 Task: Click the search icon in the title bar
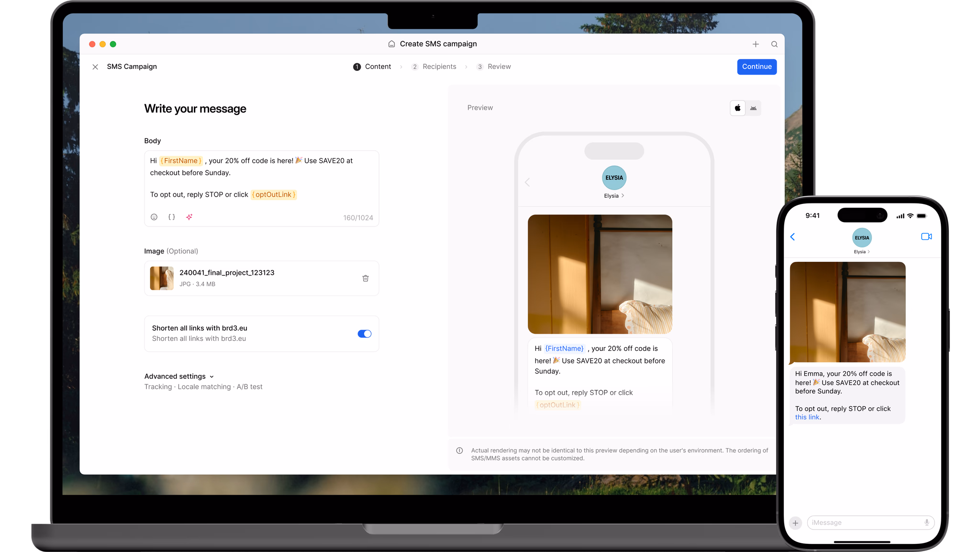point(774,44)
